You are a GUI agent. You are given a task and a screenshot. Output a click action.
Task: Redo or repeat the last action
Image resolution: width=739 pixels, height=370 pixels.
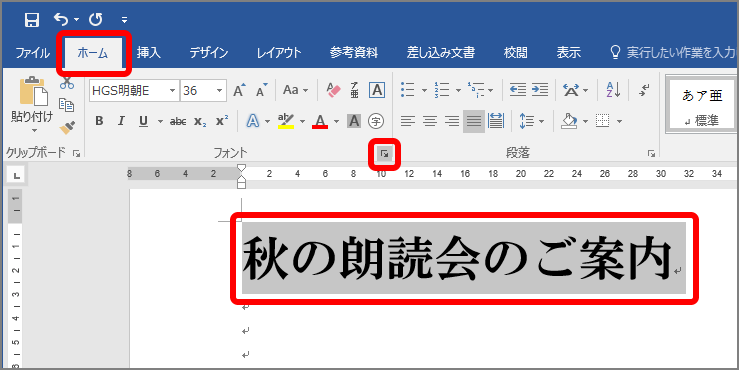coord(96,19)
